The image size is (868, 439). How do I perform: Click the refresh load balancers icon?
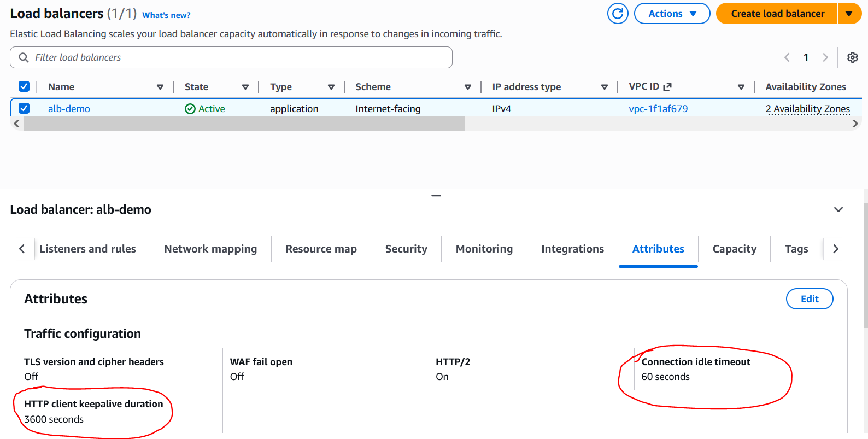(x=618, y=14)
